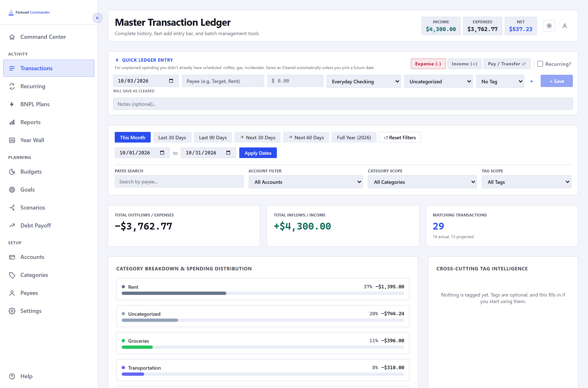Screen dimensions: 588x388
Task: Expand the All Accounts filter dropdown
Action: tap(305, 182)
